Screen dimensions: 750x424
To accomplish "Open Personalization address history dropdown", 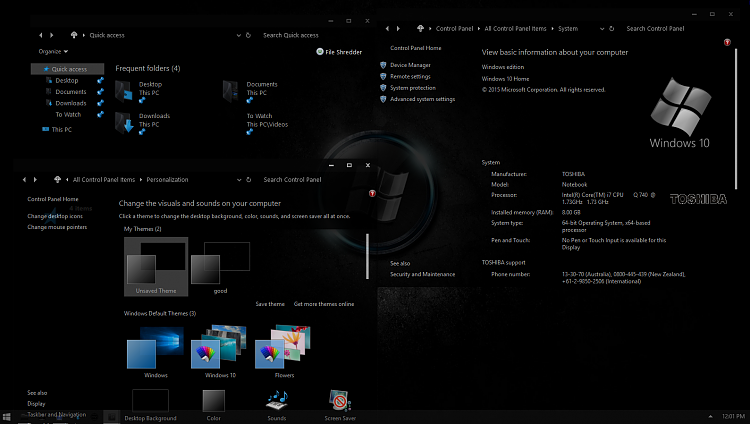I will click(x=239, y=180).
